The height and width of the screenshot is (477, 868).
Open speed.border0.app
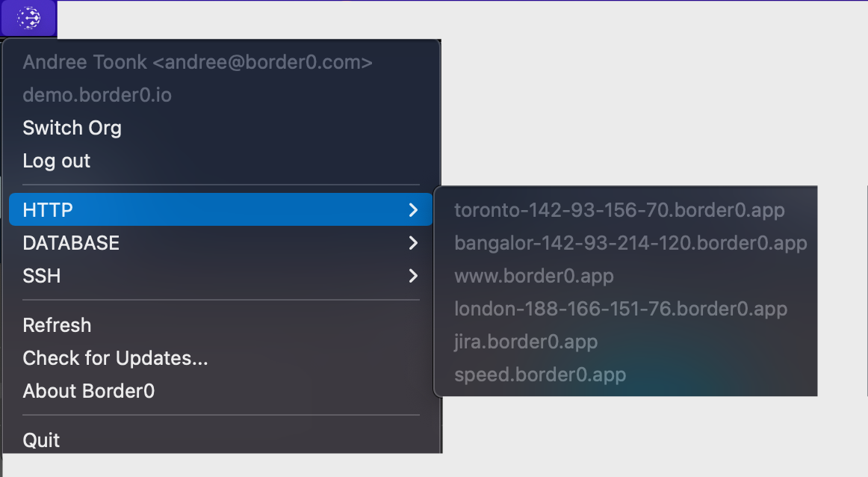541,375
